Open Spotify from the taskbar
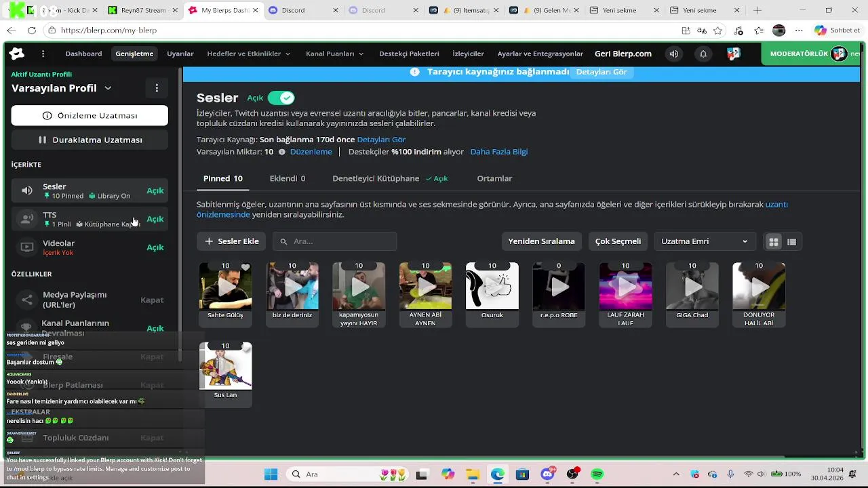This screenshot has height=488, width=868. click(x=597, y=474)
